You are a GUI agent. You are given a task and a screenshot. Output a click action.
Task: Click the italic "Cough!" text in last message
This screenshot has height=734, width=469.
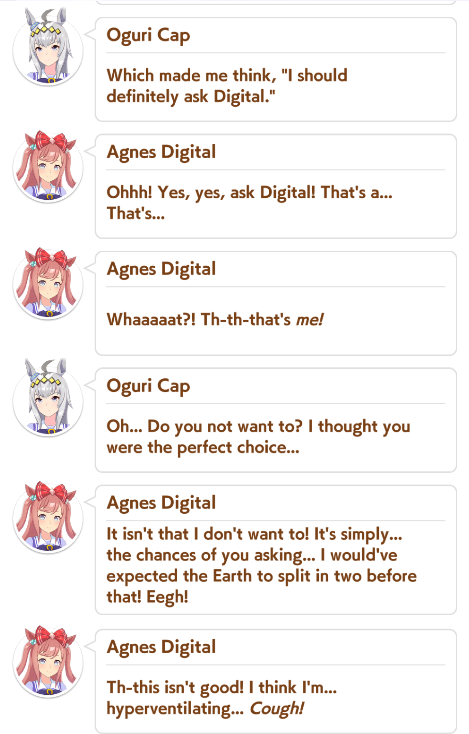click(276, 708)
